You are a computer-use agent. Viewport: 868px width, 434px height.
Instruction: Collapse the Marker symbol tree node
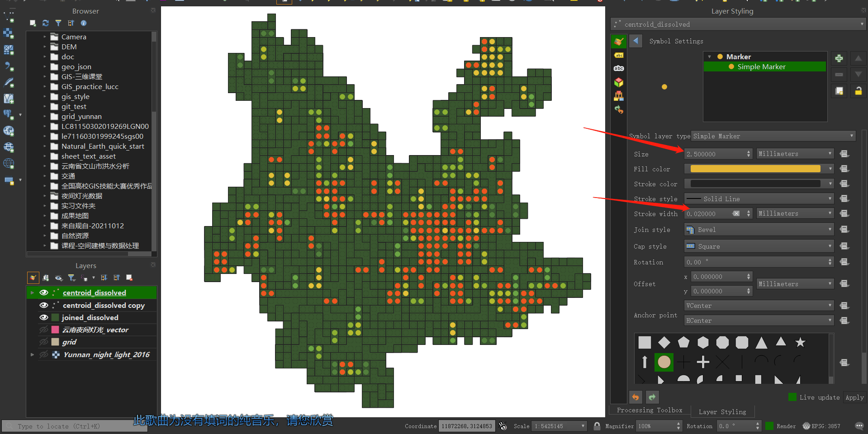(x=709, y=57)
